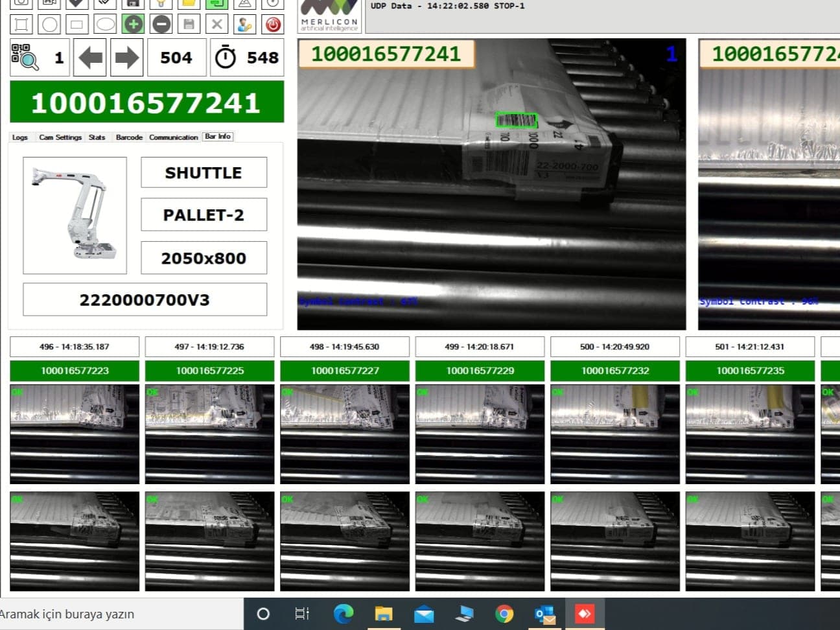Screen dimensions: 840x630
Task: Switch to the Barcode tab
Action: tap(129, 137)
